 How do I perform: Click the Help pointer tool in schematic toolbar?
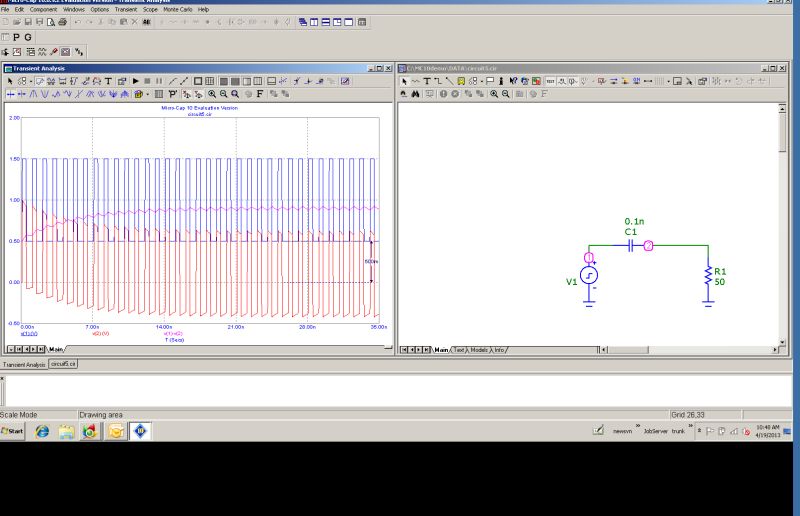pos(513,81)
